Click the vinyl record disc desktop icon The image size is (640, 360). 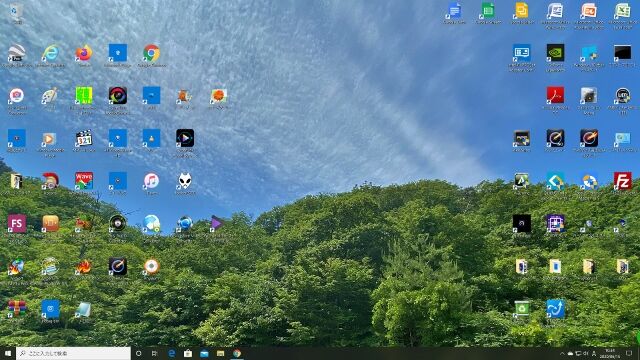pyautogui.click(x=118, y=224)
